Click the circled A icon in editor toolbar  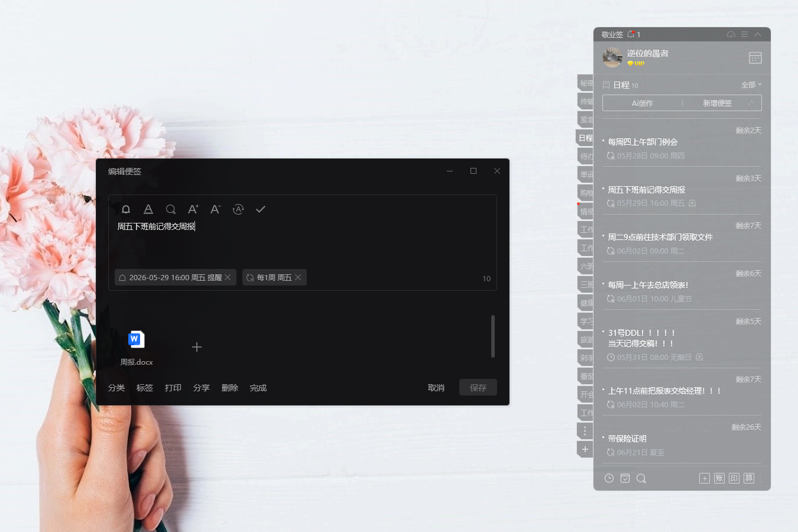click(x=238, y=209)
